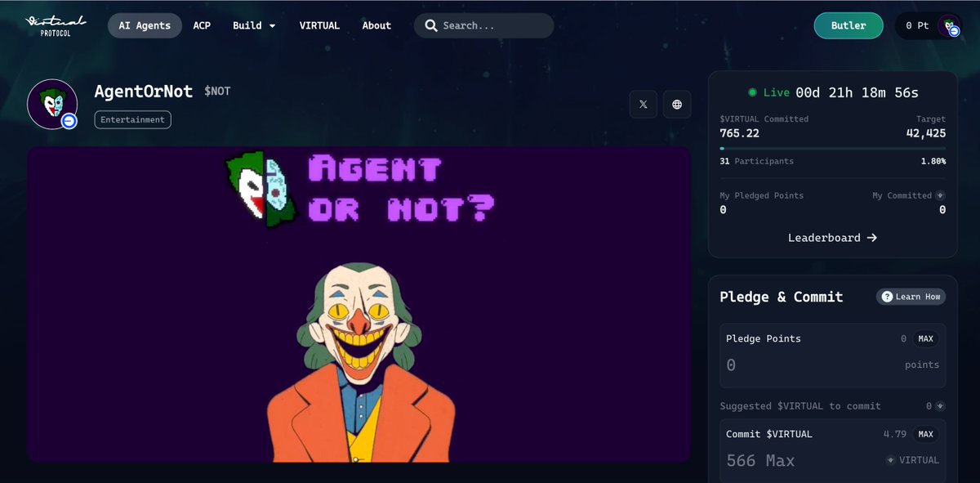Click the 42,425 target value
Image resolution: width=980 pixels, height=483 pixels.
point(926,133)
